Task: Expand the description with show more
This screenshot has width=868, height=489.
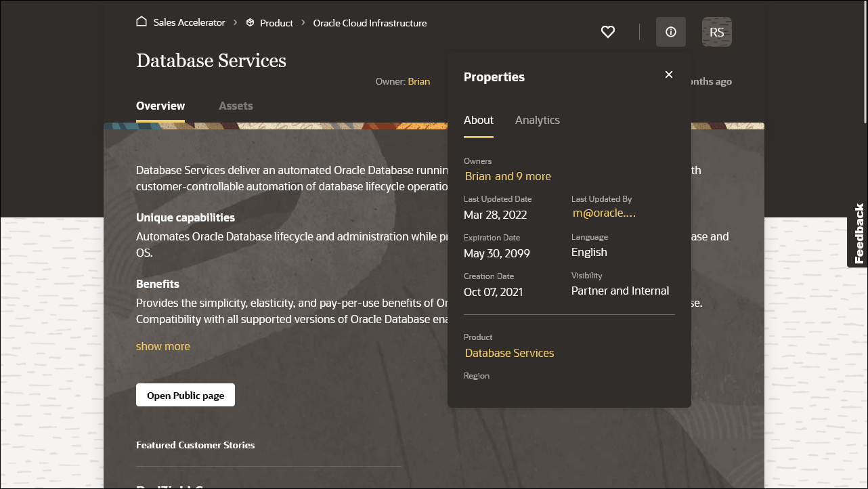Action: pos(162,346)
